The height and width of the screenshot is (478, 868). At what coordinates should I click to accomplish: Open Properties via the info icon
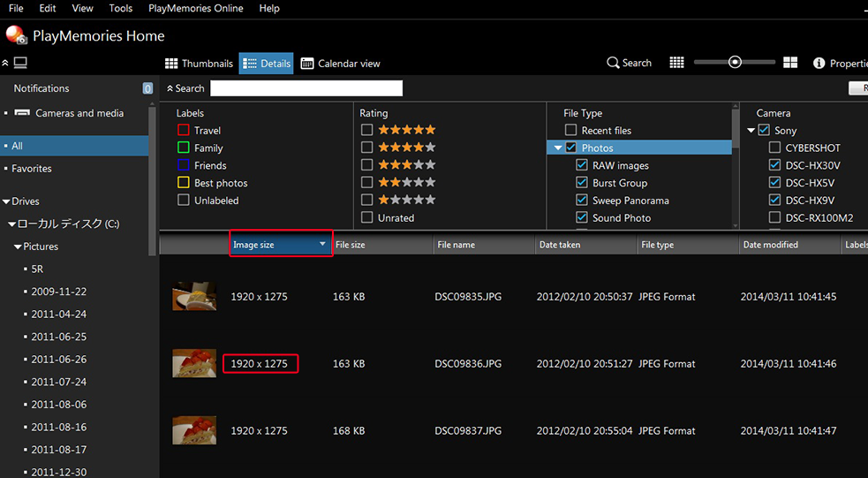click(x=819, y=63)
